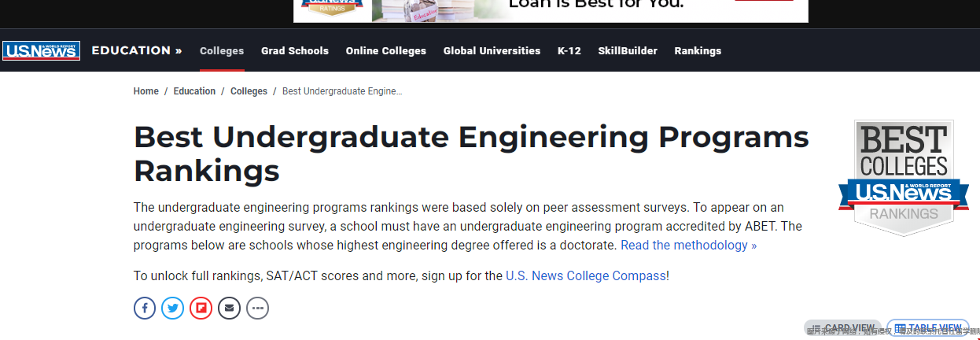Switch to Card View layout
Screen dimensions: 980x340
coord(842,328)
